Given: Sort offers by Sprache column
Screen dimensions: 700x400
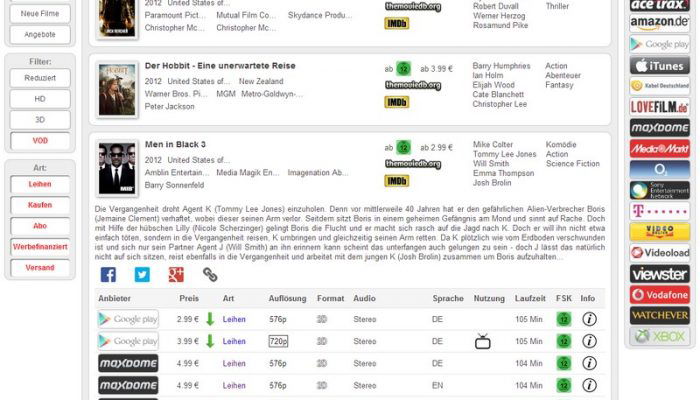Looking at the screenshot, I should click(x=448, y=298).
